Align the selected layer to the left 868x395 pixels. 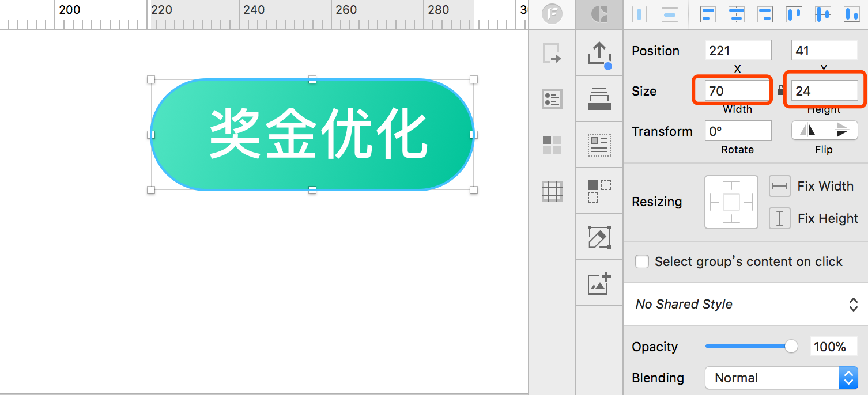(707, 14)
